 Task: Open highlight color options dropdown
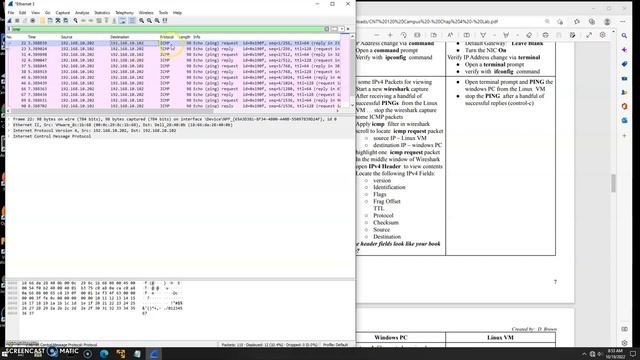518,35
